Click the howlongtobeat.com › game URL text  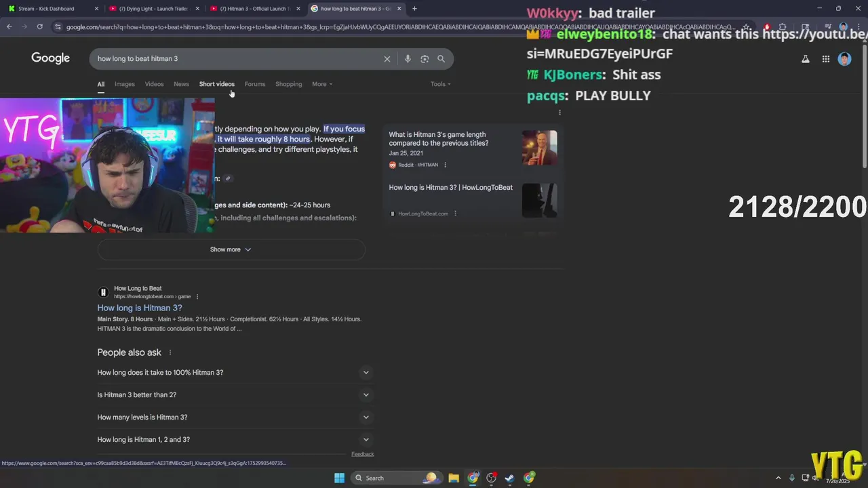pyautogui.click(x=153, y=297)
